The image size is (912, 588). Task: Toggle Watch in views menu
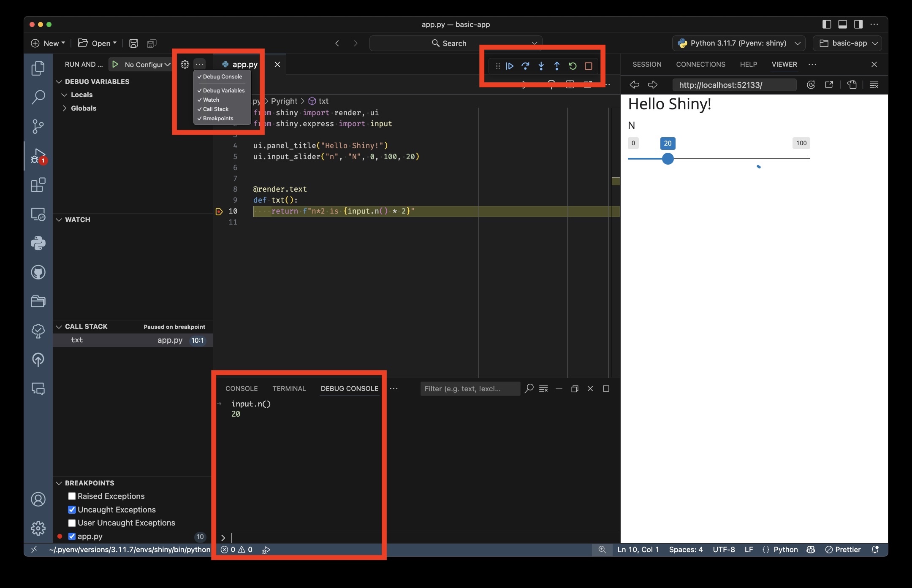tap(222, 100)
